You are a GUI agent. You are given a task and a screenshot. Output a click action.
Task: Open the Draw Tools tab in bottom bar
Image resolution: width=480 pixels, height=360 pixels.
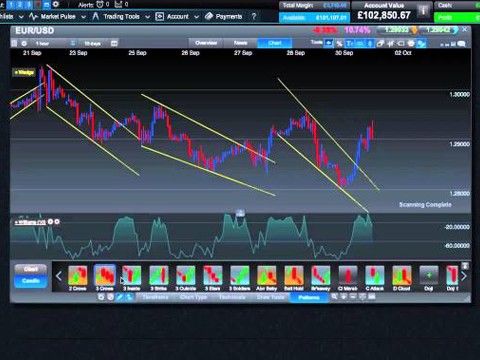pyautogui.click(x=270, y=297)
